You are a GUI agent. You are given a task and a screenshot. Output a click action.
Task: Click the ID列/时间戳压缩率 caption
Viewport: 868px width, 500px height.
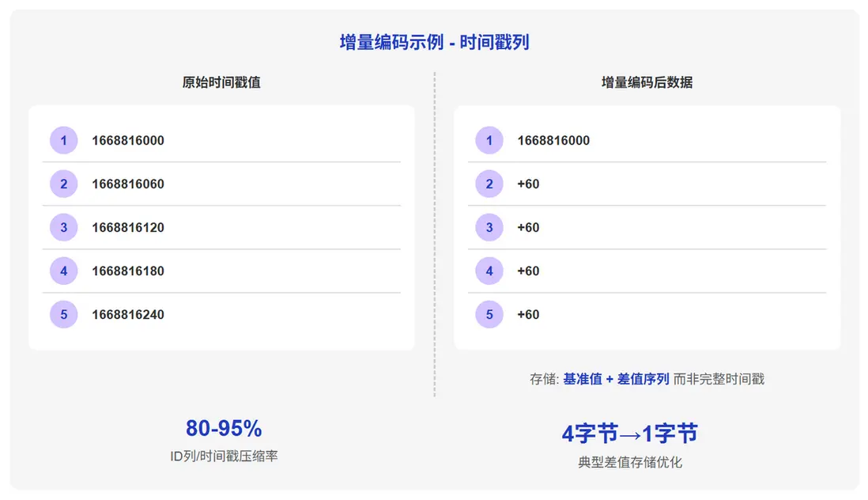pos(224,456)
